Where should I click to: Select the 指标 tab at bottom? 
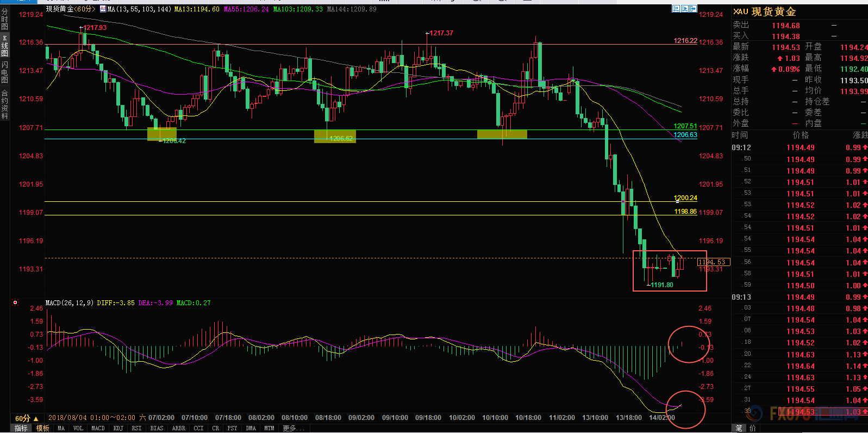point(21,429)
